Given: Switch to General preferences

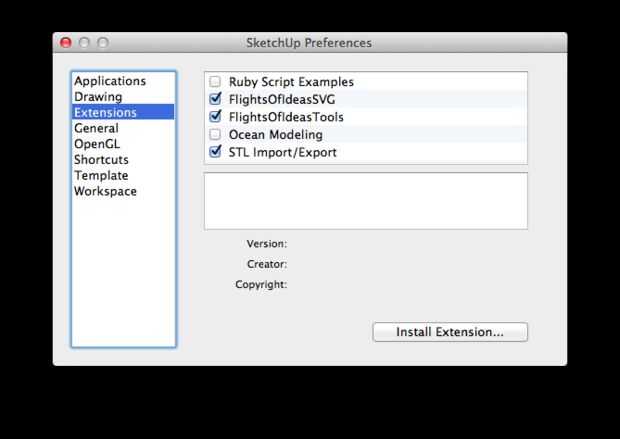Looking at the screenshot, I should point(96,128).
